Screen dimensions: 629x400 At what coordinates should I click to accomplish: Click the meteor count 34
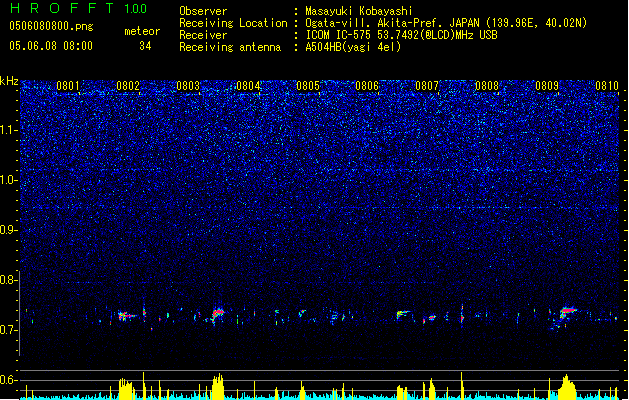coord(145,46)
